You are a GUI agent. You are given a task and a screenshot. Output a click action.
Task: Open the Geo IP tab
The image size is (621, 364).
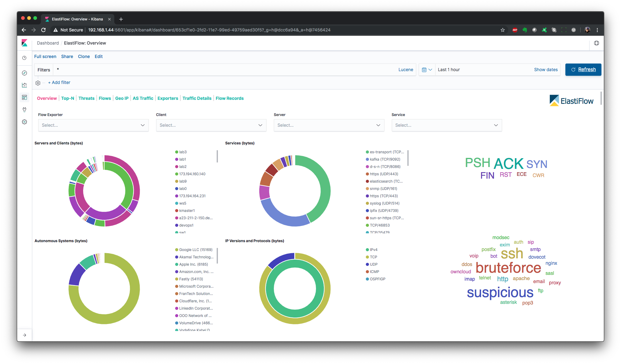click(122, 98)
